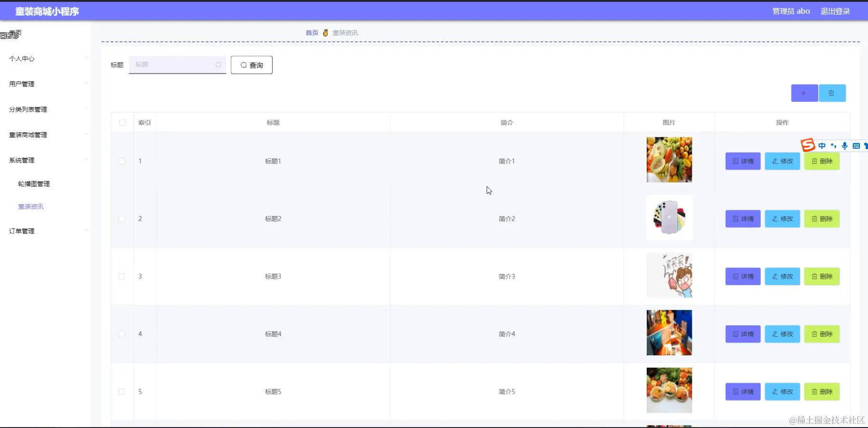Viewport: 868px width, 428px height.
Task: Click the magnifier icon inside 标题 search field
Action: 218,65
